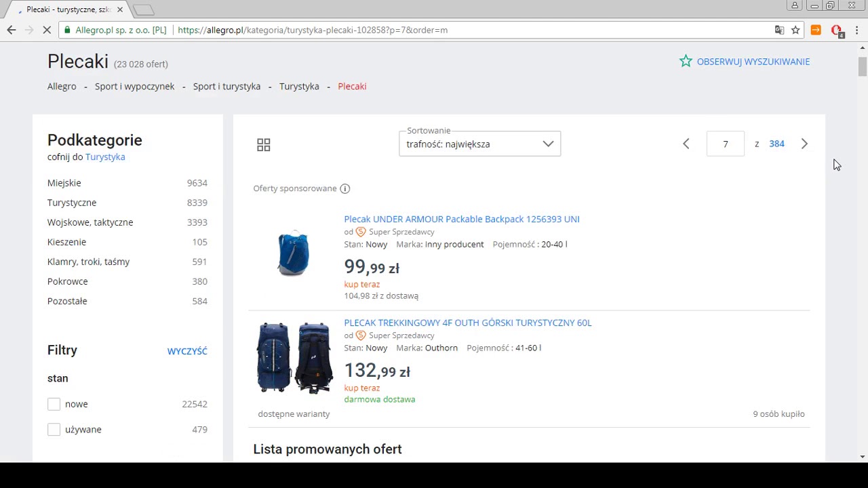Click '104,98 zł z dostawą' text
868x488 pixels.
click(x=381, y=296)
